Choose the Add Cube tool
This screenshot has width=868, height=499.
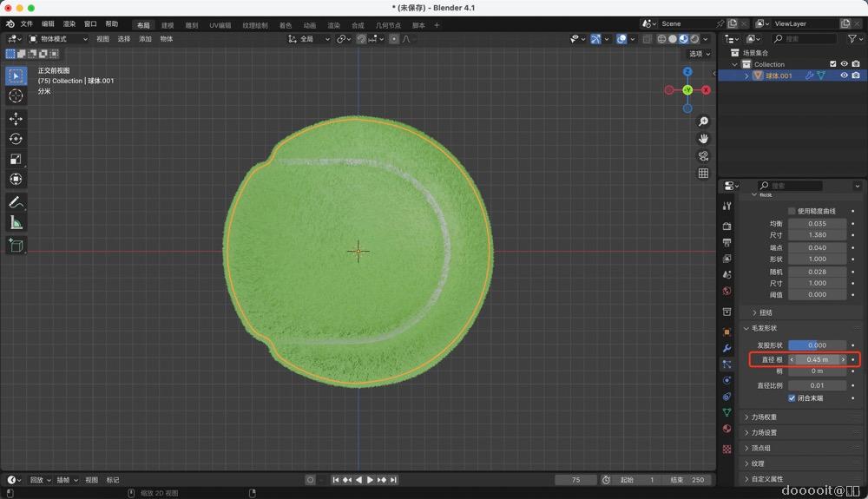[16, 246]
